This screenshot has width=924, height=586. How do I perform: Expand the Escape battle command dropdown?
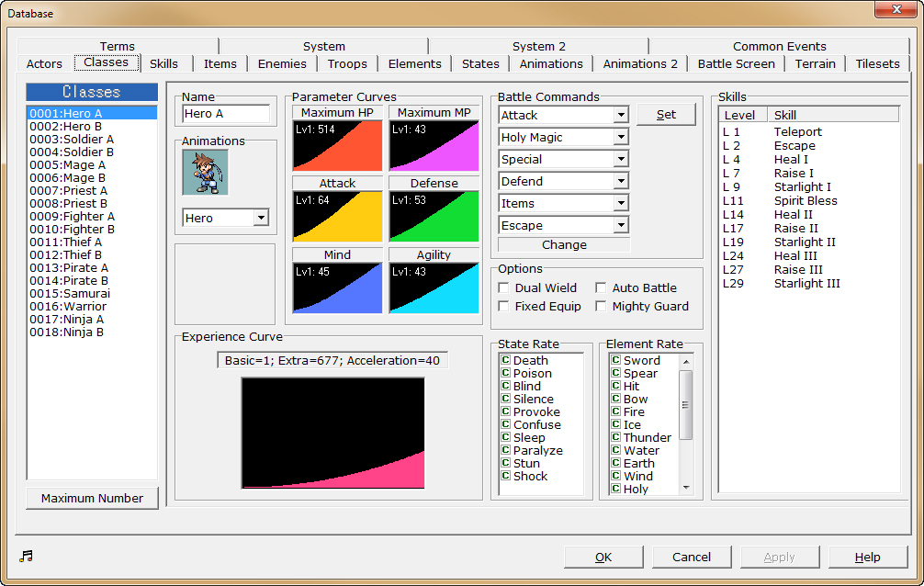[624, 225]
